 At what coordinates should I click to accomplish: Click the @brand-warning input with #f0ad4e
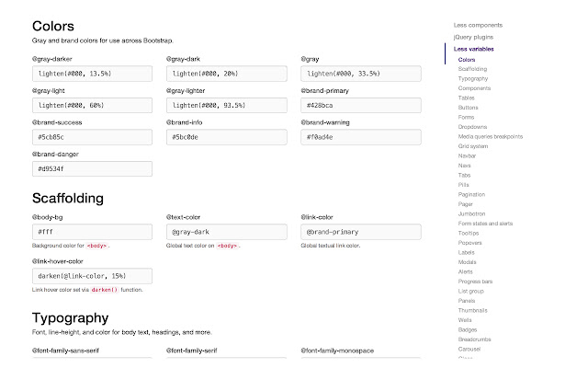pyautogui.click(x=361, y=137)
